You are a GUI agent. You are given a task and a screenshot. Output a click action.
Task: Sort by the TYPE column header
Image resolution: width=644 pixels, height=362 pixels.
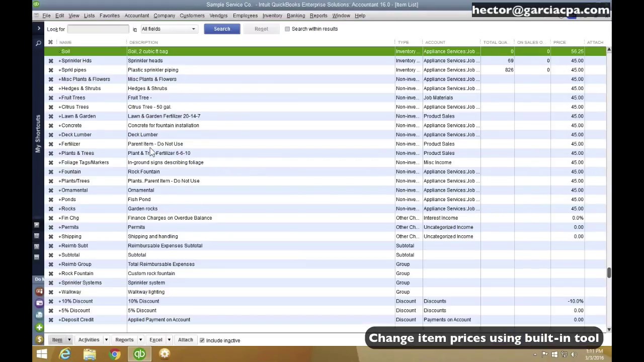[x=403, y=42]
